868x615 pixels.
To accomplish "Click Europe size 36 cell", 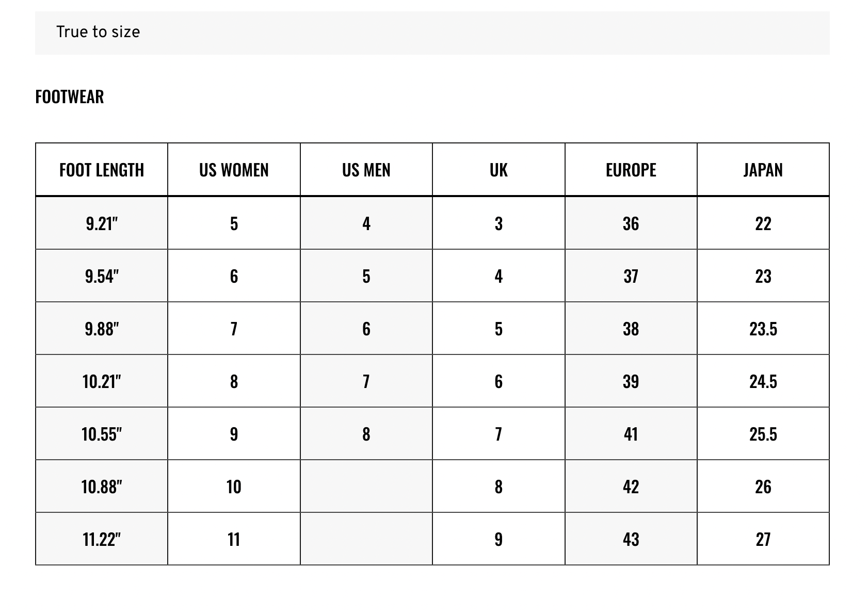I will [x=631, y=223].
